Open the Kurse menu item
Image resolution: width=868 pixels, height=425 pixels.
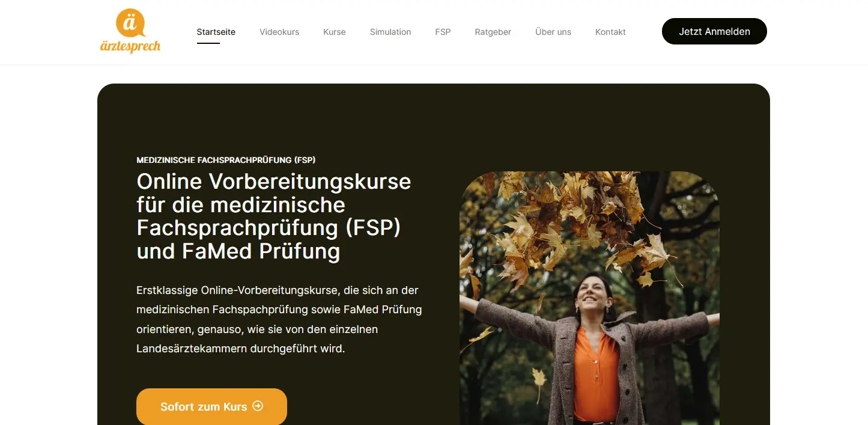335,32
